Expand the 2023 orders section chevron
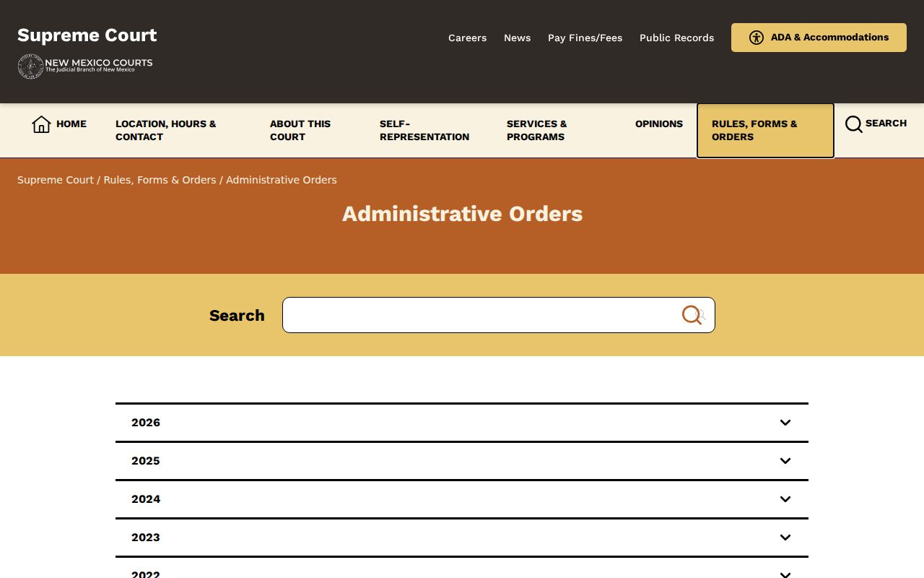Viewport: 924px width, 578px height. tap(785, 538)
